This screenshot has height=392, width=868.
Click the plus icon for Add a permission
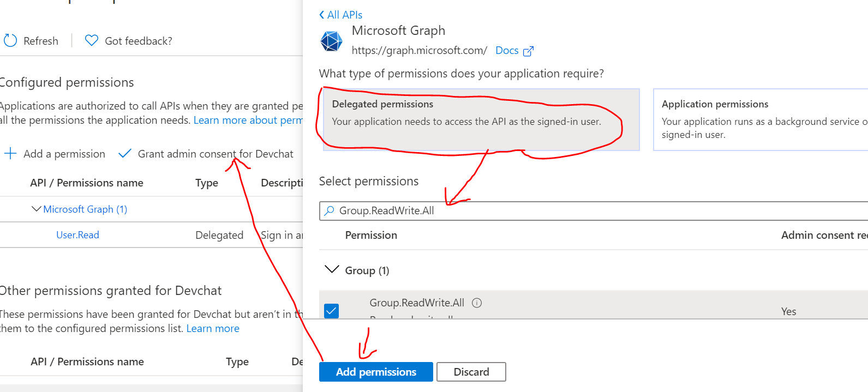(10, 154)
